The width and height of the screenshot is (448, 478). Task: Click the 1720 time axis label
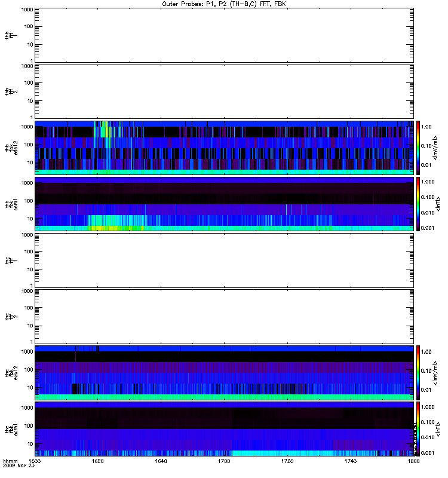coord(287,461)
